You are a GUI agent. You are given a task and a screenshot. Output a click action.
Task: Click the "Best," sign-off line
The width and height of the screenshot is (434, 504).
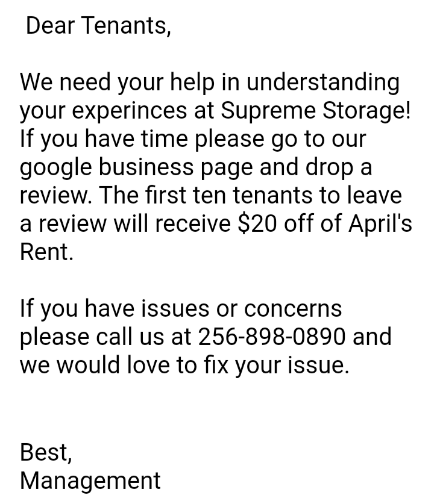pyautogui.click(x=46, y=452)
